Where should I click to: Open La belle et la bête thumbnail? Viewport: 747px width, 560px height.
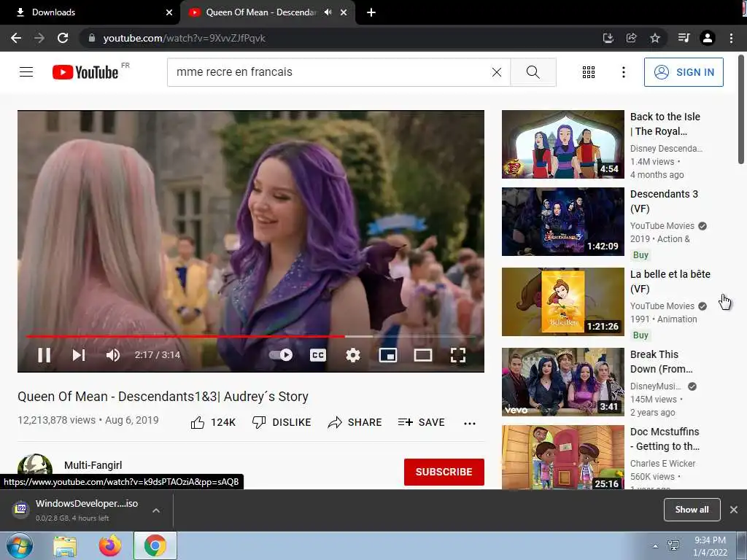pyautogui.click(x=563, y=302)
